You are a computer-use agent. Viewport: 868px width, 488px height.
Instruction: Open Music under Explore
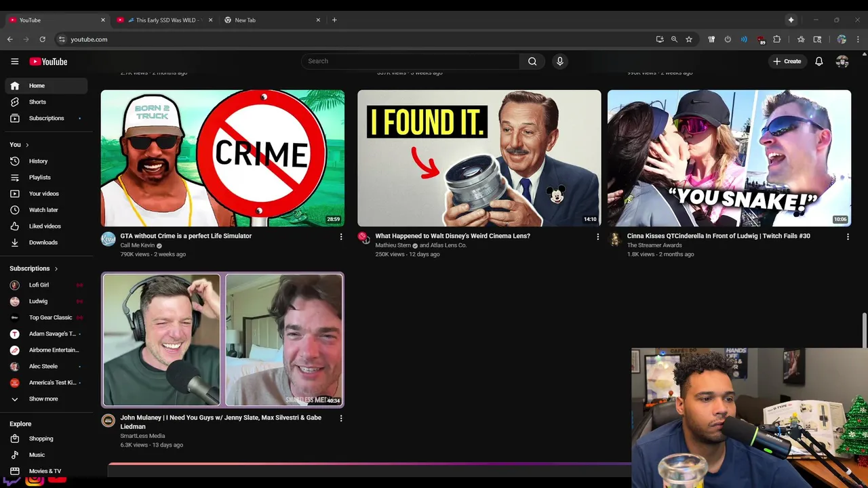click(x=46, y=455)
